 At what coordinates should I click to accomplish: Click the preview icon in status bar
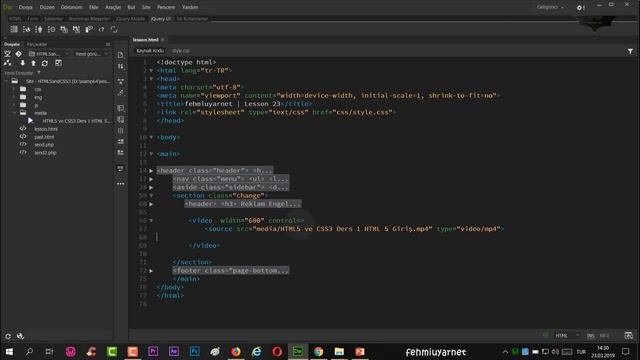click(629, 336)
